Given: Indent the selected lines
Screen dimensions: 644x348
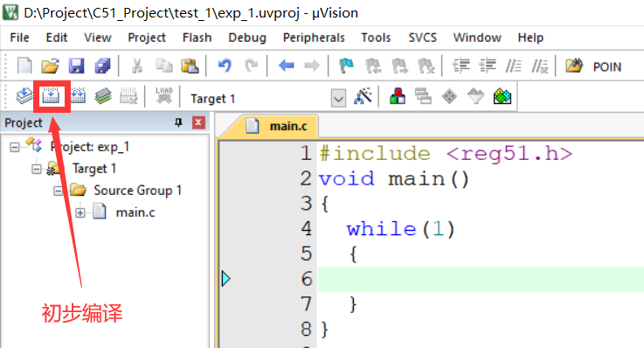Looking at the screenshot, I should point(460,66).
